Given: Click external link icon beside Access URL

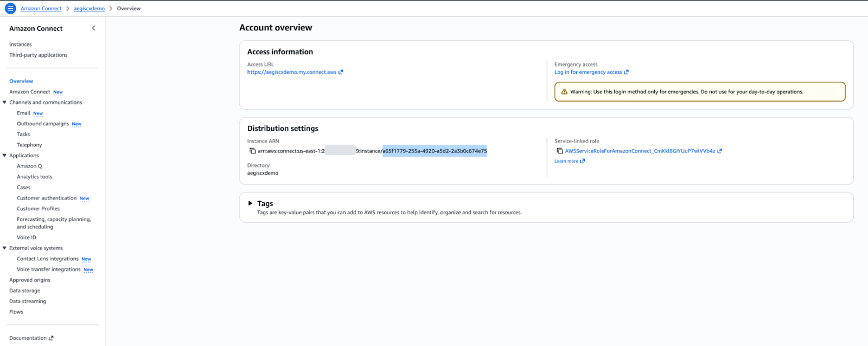Looking at the screenshot, I should [x=341, y=72].
